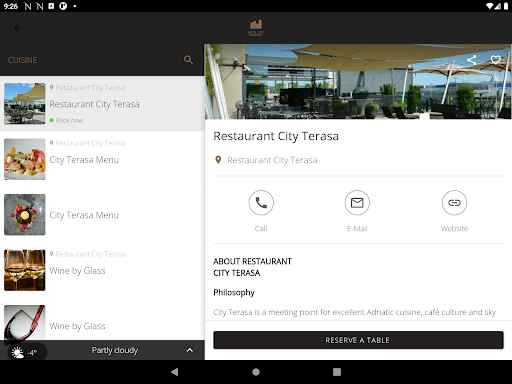This screenshot has height=384, width=512.
Task: Open the tartare dish thumbnail
Action: [25, 215]
